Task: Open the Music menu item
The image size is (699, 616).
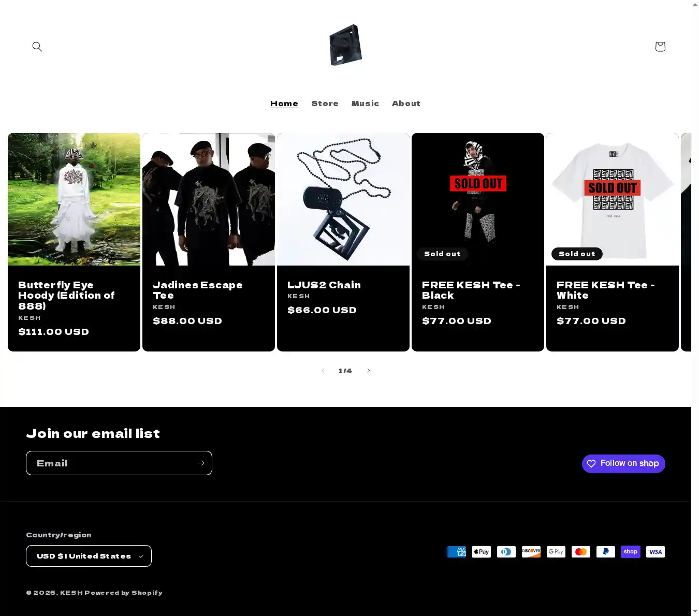Action: pos(365,104)
